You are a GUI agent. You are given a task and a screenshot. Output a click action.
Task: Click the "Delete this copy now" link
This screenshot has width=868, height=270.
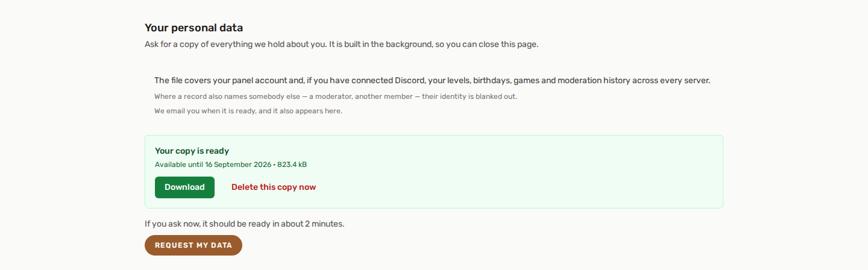(x=274, y=187)
